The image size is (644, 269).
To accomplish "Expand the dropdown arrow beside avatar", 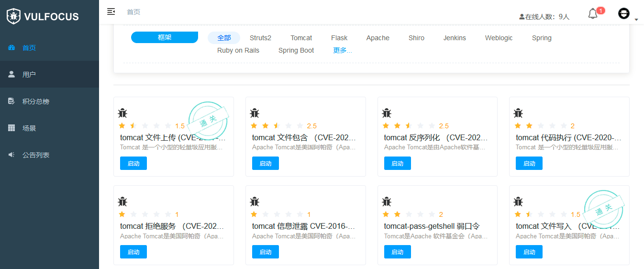I will [636, 19].
